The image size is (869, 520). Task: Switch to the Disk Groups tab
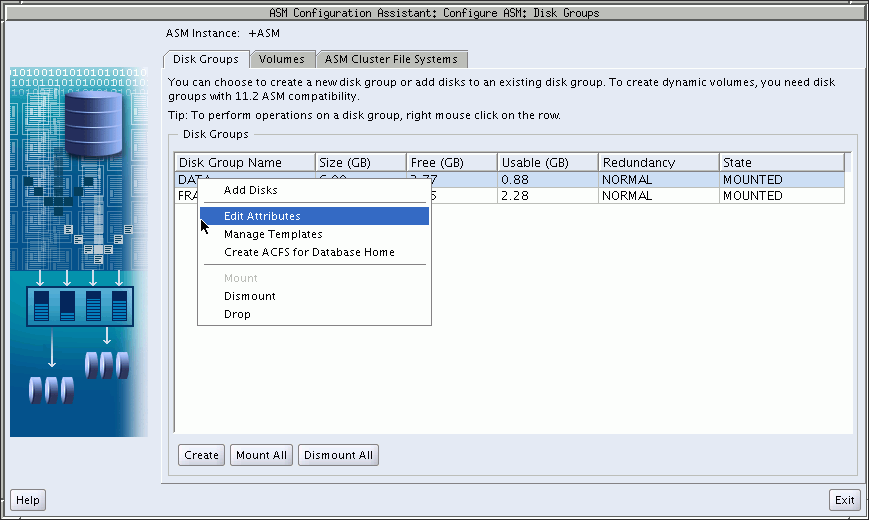[x=206, y=59]
